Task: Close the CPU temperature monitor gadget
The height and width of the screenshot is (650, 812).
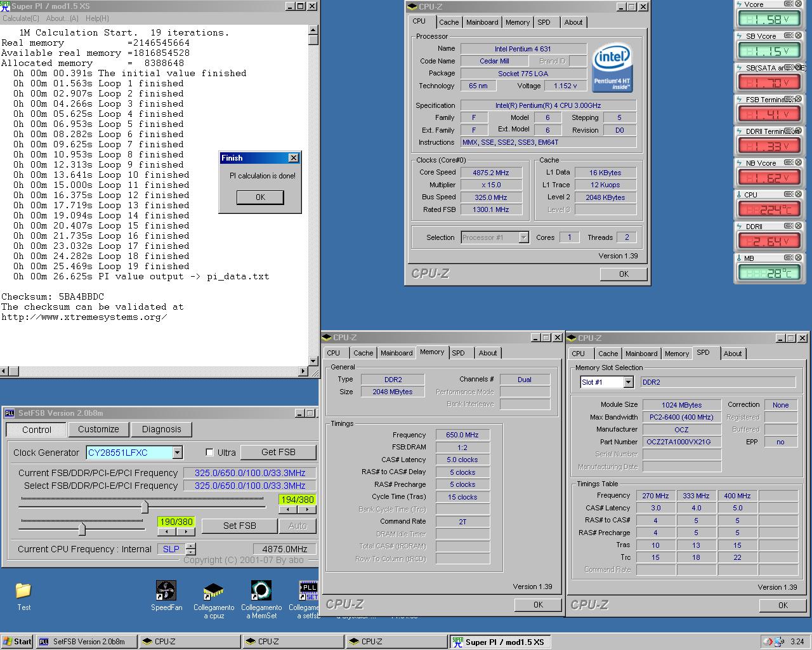Action: (798, 194)
